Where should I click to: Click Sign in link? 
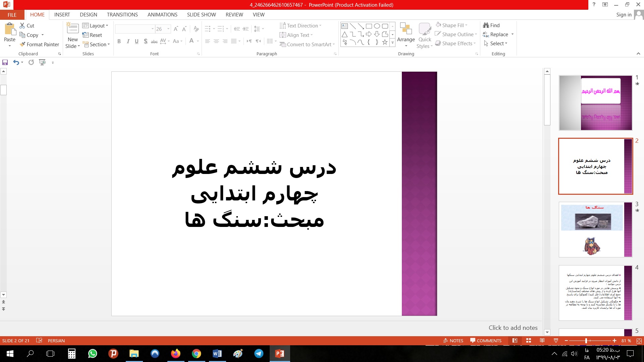click(x=624, y=14)
